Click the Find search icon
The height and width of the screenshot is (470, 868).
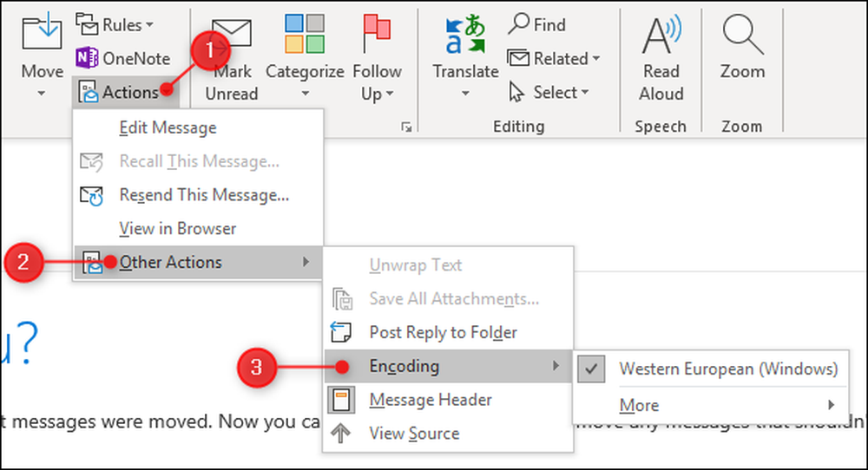coord(518,23)
